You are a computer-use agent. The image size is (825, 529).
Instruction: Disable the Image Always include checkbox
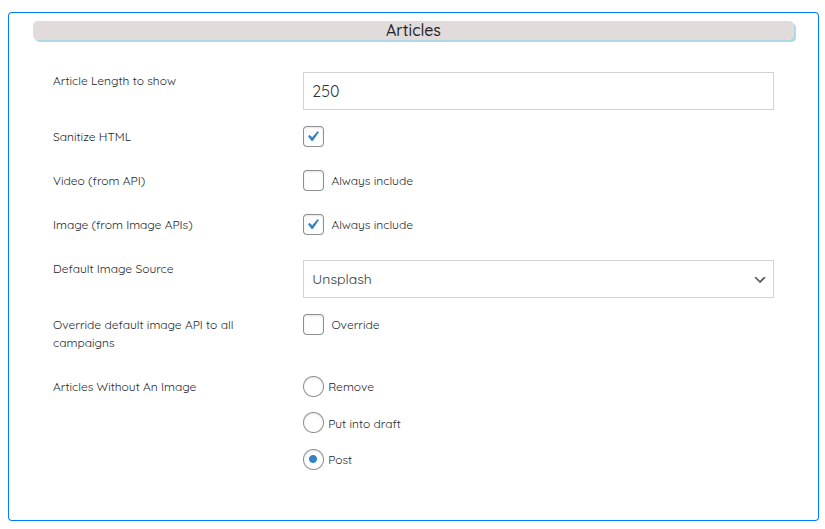pos(313,225)
